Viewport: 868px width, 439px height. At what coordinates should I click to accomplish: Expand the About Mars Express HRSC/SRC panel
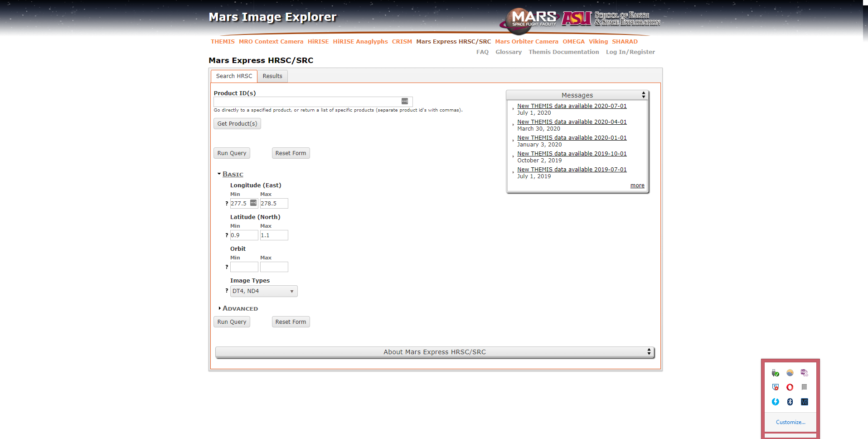(x=435, y=352)
